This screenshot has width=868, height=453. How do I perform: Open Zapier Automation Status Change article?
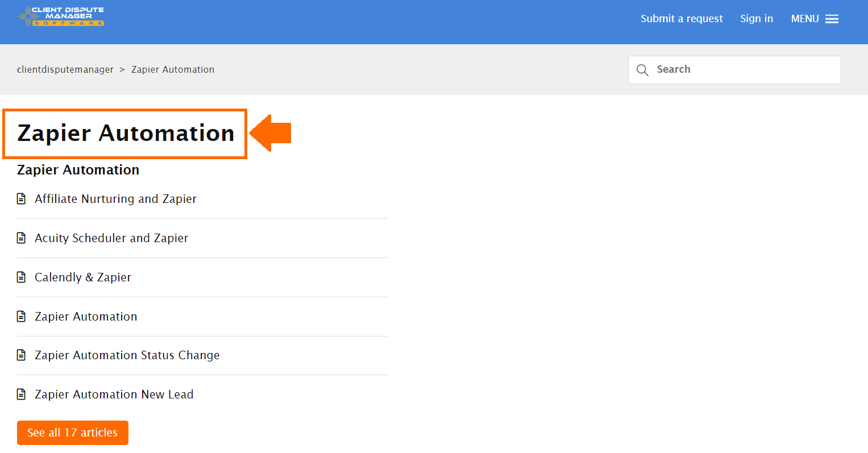pyautogui.click(x=127, y=355)
